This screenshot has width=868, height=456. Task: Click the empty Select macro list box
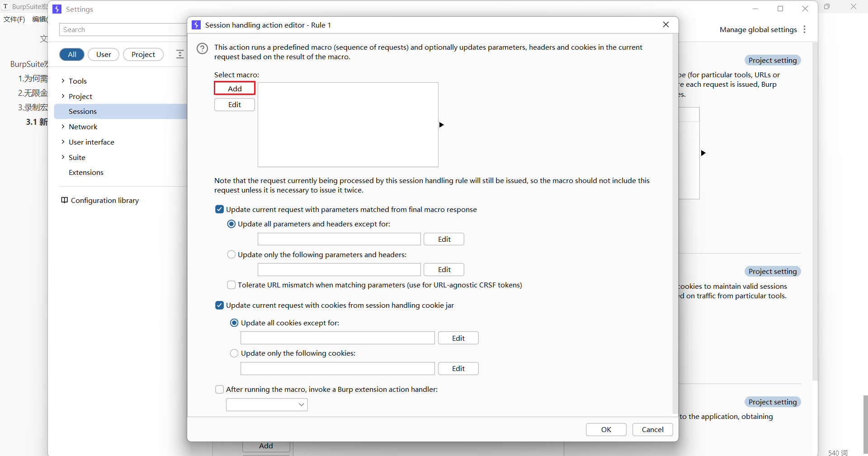pyautogui.click(x=348, y=125)
